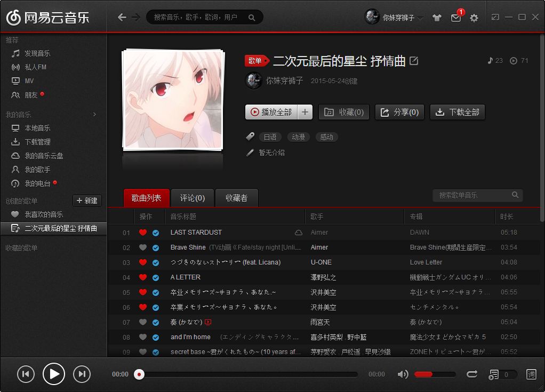Image resolution: width=545 pixels, height=392 pixels.
Task: Unlike LAST STARDUST heart
Action: (143, 233)
